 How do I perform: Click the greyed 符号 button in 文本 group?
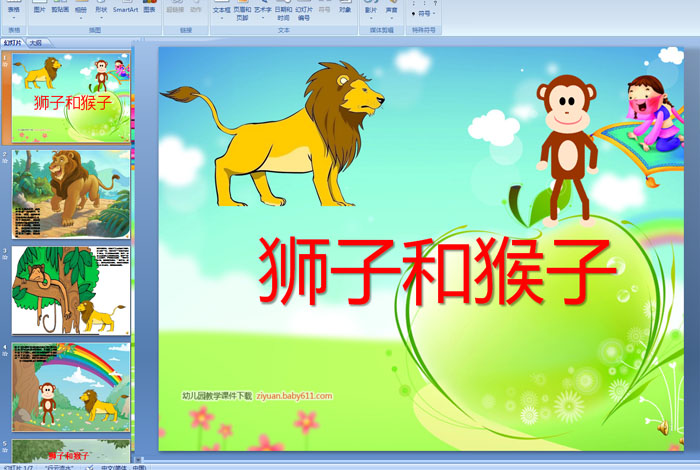tap(325, 8)
